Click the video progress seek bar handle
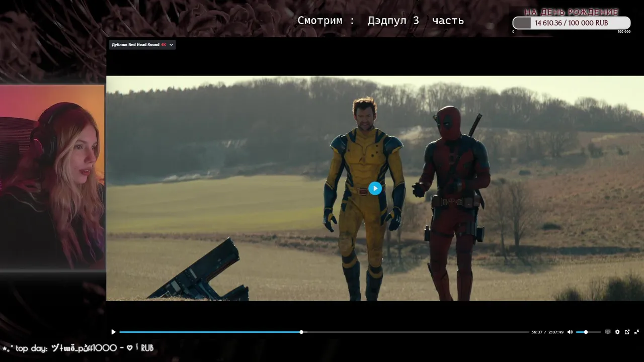 pyautogui.click(x=301, y=332)
